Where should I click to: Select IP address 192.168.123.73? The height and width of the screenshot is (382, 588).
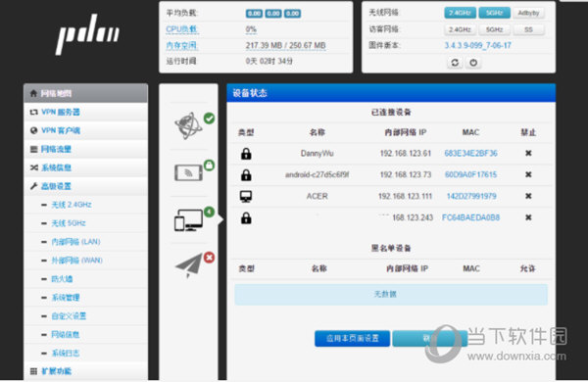[x=406, y=174]
